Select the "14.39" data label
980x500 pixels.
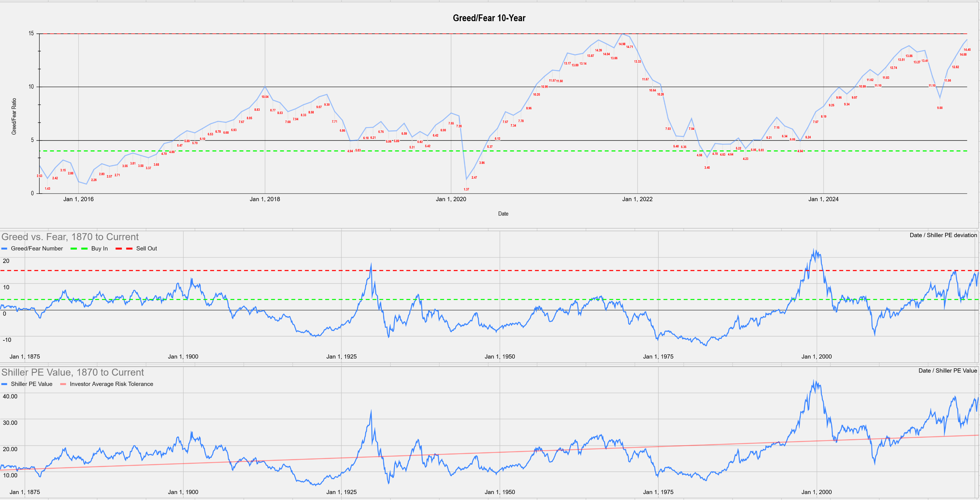tap(598, 50)
